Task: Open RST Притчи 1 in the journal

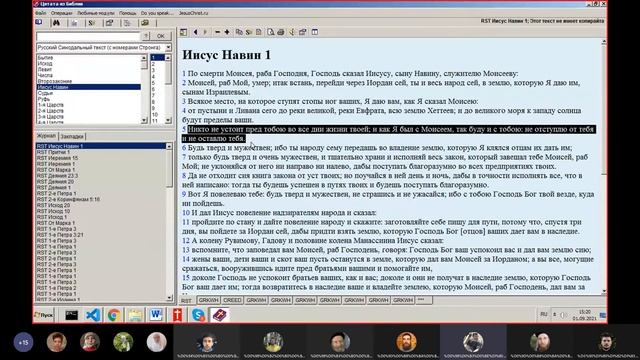Action: pyautogui.click(x=53, y=152)
